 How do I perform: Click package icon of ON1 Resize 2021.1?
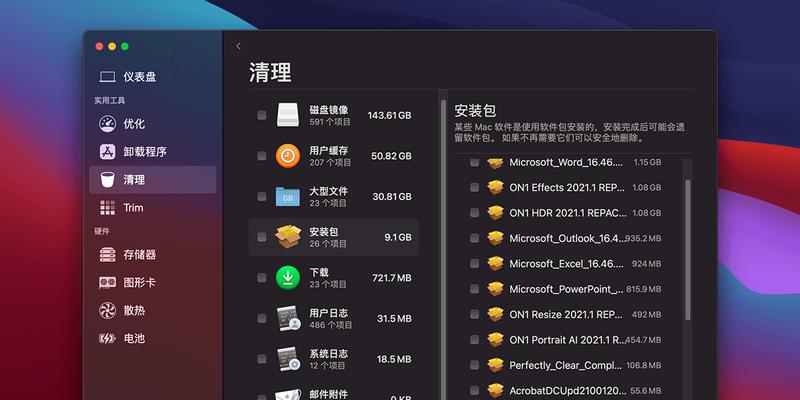[495, 314]
